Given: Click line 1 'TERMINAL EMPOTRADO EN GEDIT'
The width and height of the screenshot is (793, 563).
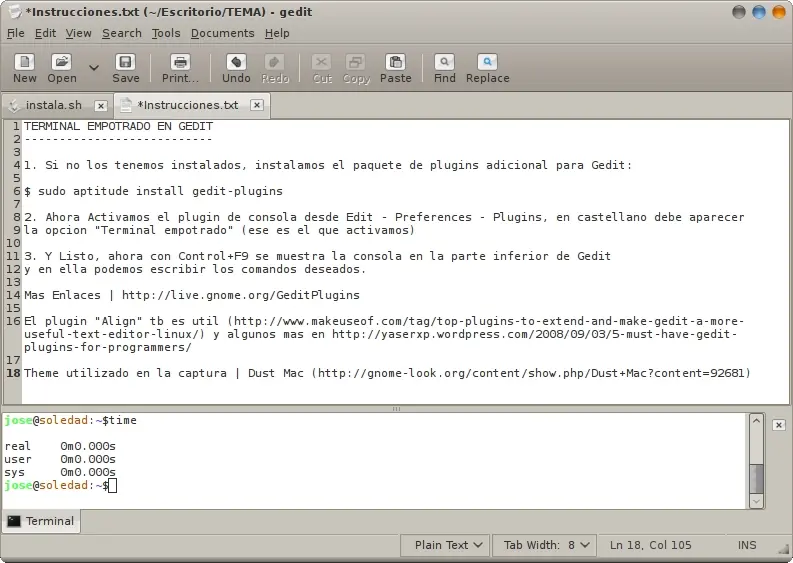Looking at the screenshot, I should pyautogui.click(x=118, y=126).
